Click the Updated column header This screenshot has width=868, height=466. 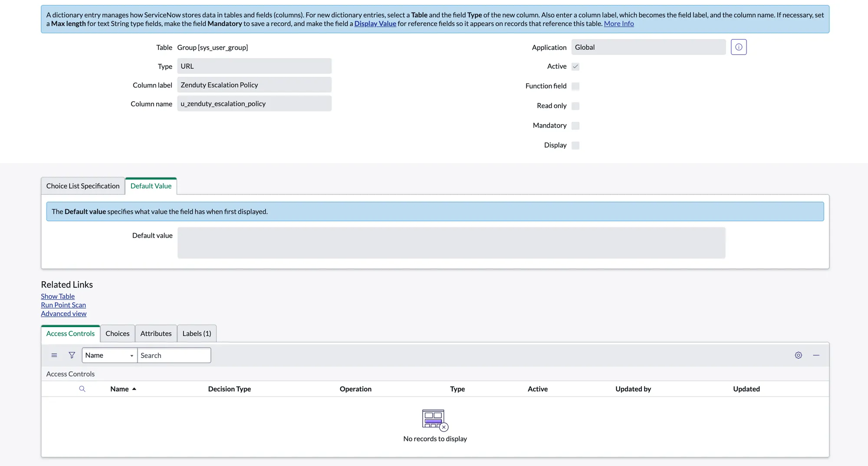click(x=746, y=389)
